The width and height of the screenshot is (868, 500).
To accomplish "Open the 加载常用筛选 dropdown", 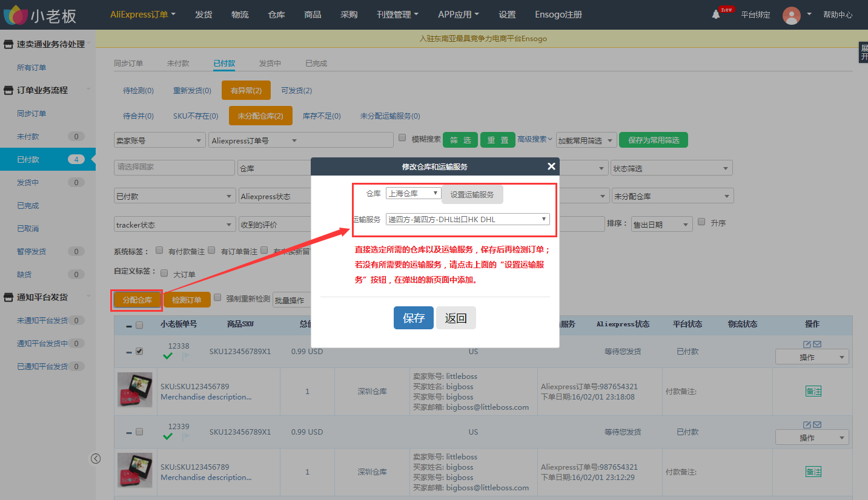I will pyautogui.click(x=586, y=140).
